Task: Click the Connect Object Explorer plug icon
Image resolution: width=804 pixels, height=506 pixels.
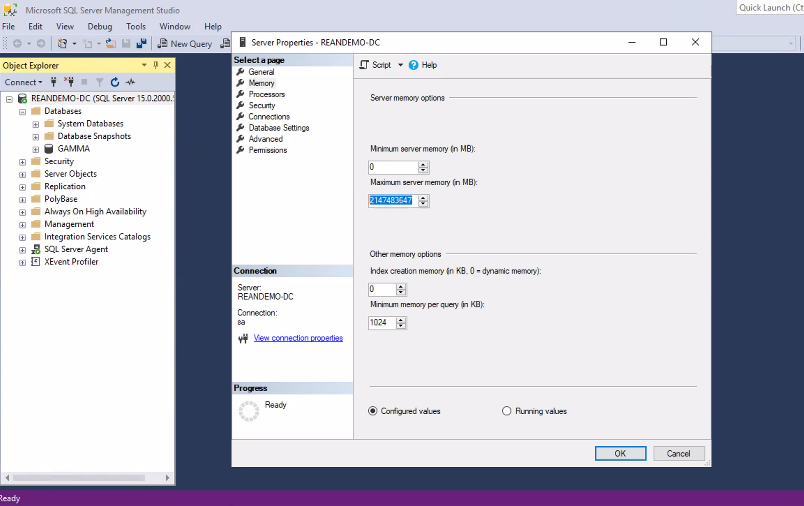Action: (55, 82)
